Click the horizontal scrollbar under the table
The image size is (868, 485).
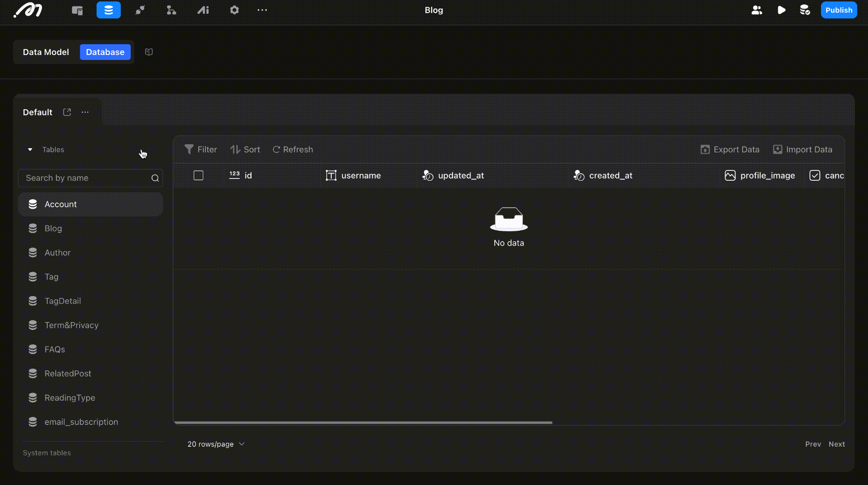363,423
